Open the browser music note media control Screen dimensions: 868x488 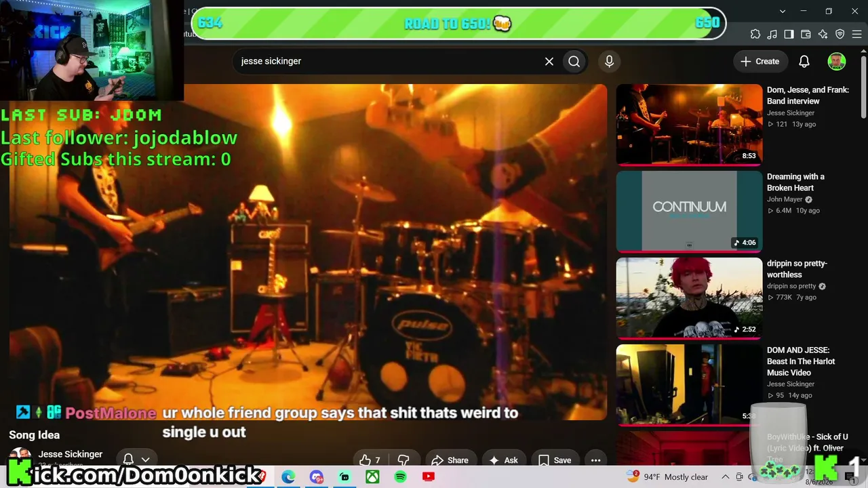click(772, 35)
